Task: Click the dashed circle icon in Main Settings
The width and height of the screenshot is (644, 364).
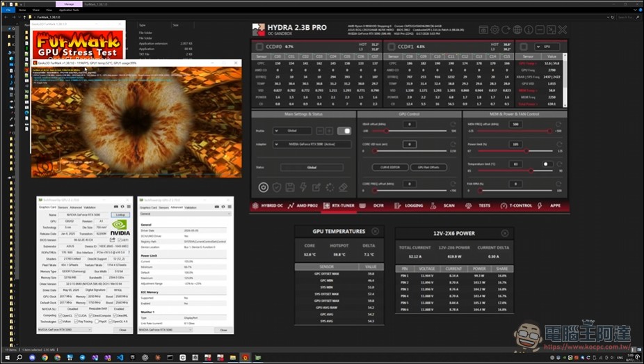Action: pyautogui.click(x=330, y=187)
